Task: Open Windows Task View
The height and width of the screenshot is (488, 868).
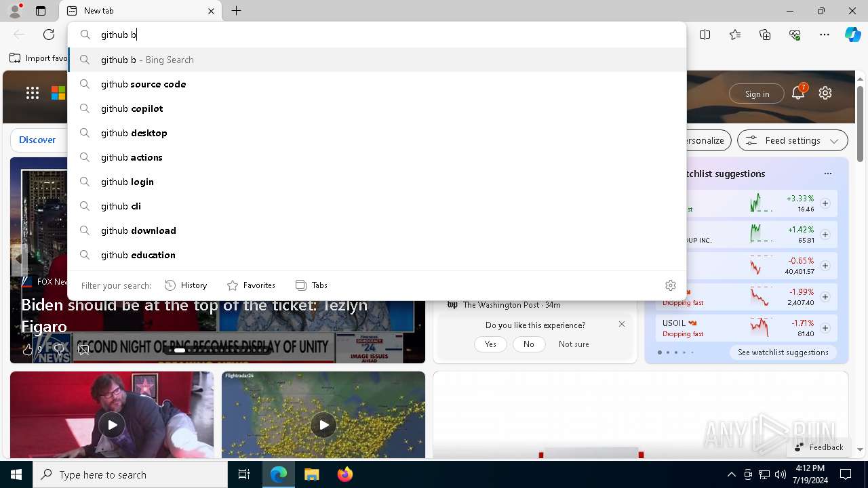Action: click(x=244, y=474)
